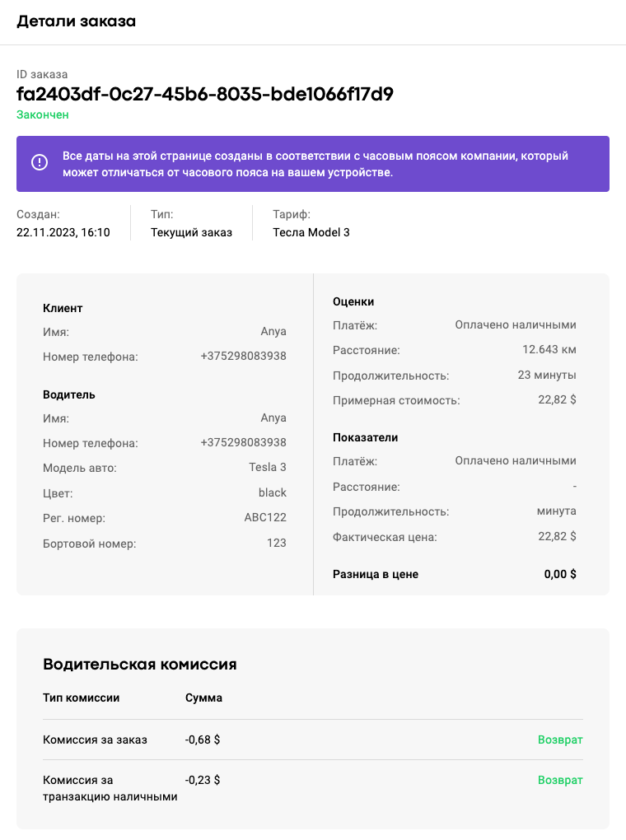626x840 pixels.
Task: Click the Тип комиссии column header
Action: pyautogui.click(x=81, y=698)
